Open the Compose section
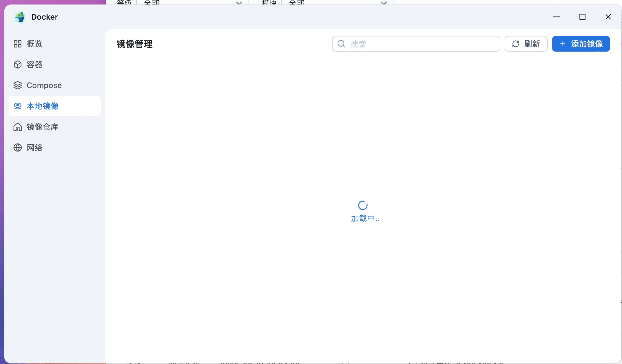Image resolution: width=622 pixels, height=364 pixels. coord(44,85)
